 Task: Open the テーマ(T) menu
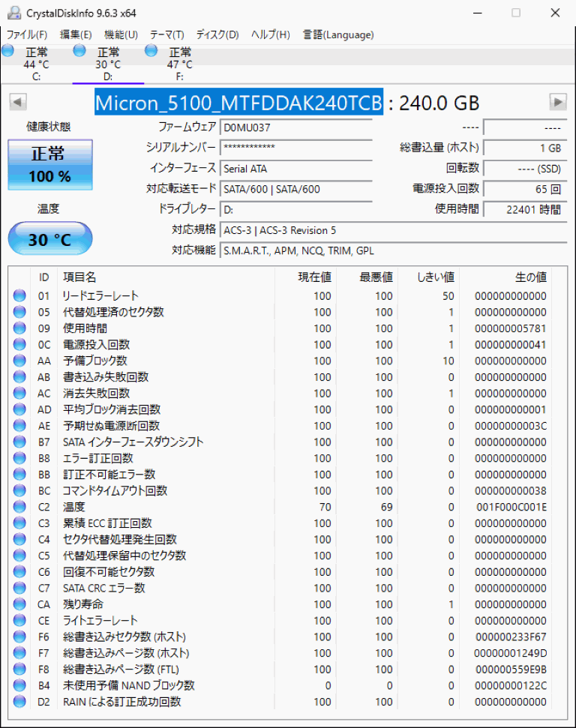coord(166,34)
